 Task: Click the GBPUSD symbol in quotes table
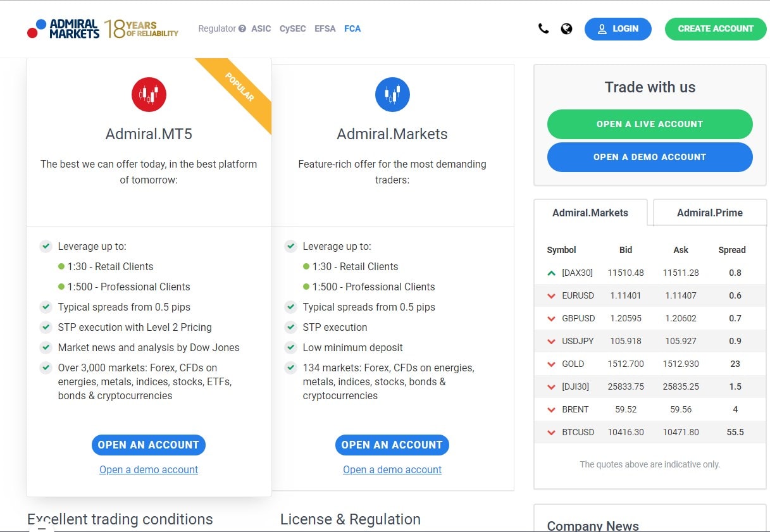click(x=578, y=318)
